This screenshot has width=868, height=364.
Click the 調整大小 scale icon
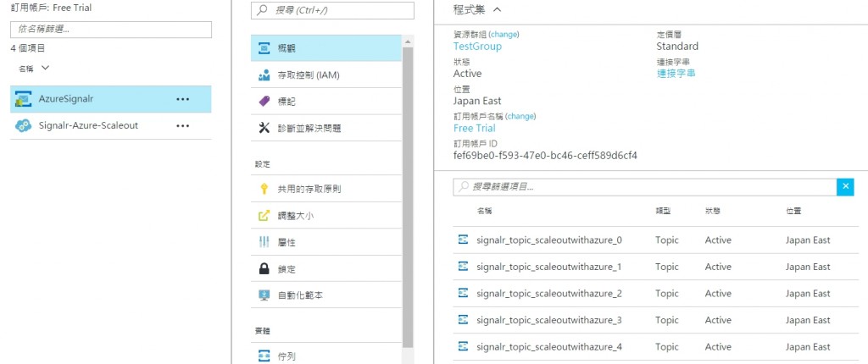pos(264,216)
